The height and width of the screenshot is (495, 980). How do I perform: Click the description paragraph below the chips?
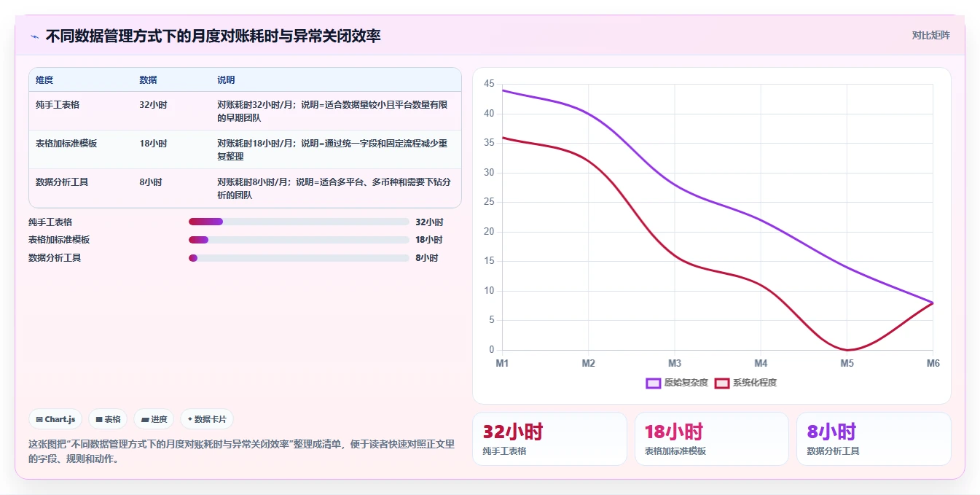point(242,451)
